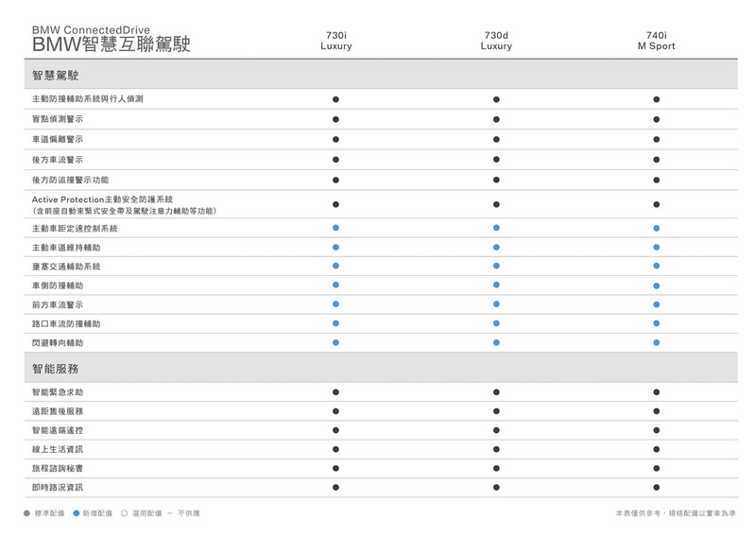Click row label 遠距售後服務
This screenshot has height=536, width=756.
click(x=58, y=411)
